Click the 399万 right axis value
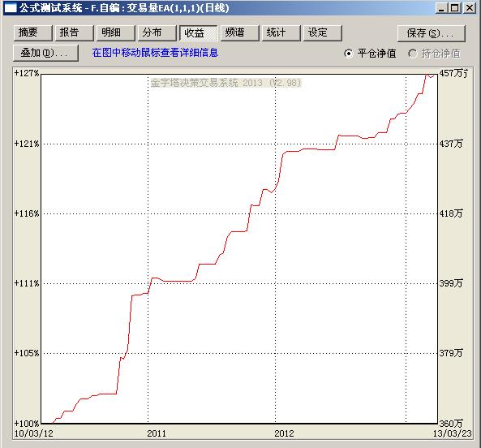 coord(451,283)
